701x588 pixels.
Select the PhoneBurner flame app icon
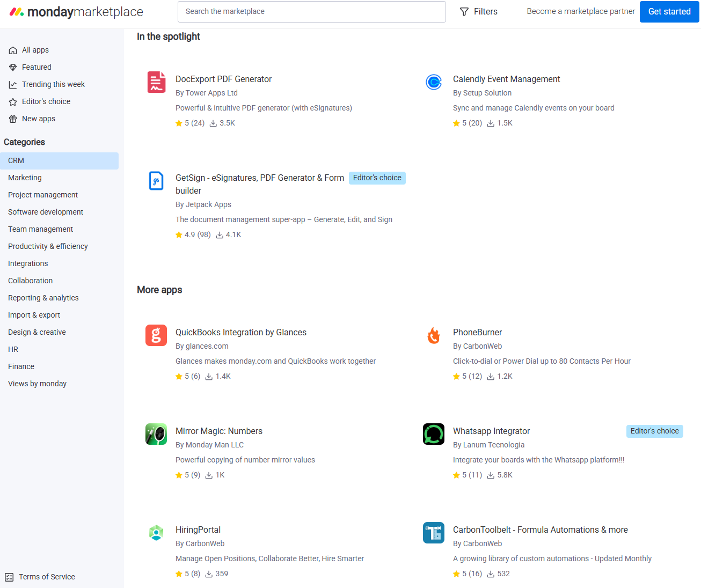[434, 335]
